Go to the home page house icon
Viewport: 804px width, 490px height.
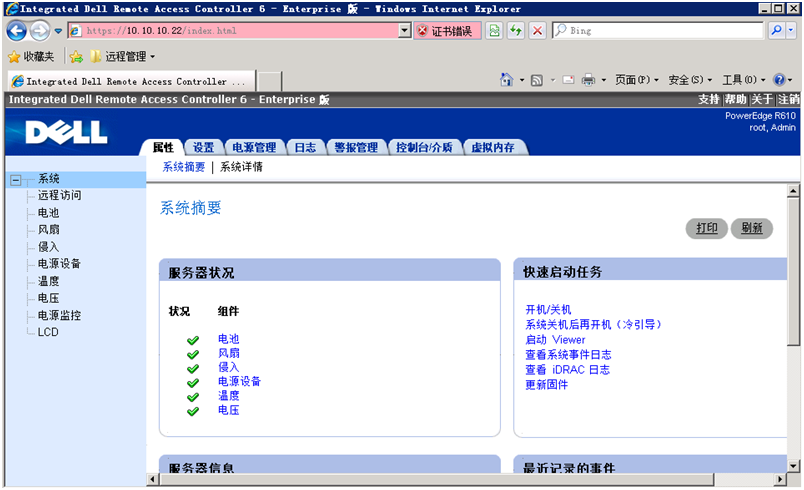pyautogui.click(x=507, y=80)
